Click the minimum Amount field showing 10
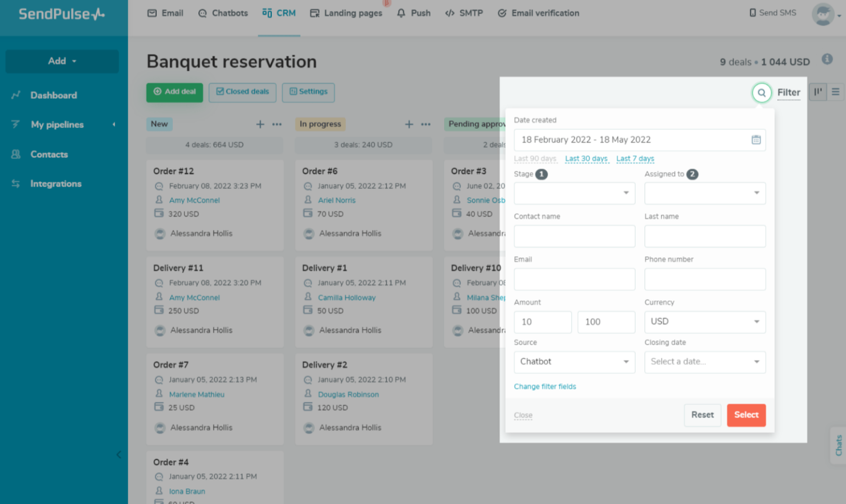The width and height of the screenshot is (846, 504). (x=542, y=322)
